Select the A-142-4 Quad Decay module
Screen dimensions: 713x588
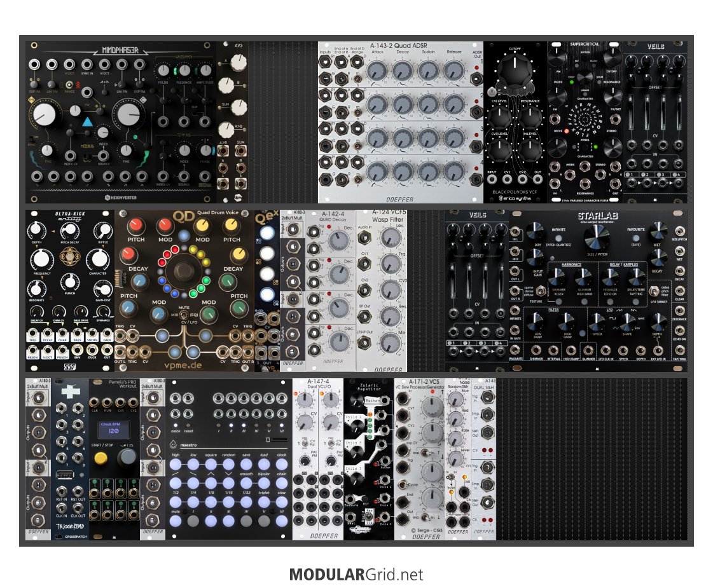click(331, 291)
